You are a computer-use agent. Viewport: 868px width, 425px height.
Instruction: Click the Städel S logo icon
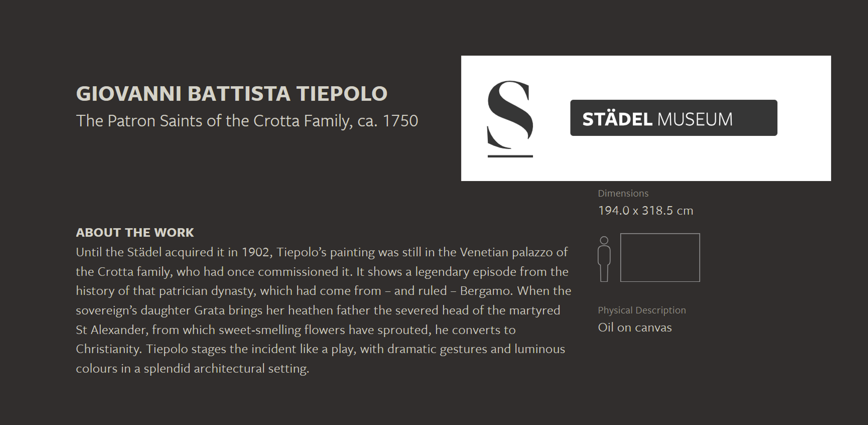[510, 119]
